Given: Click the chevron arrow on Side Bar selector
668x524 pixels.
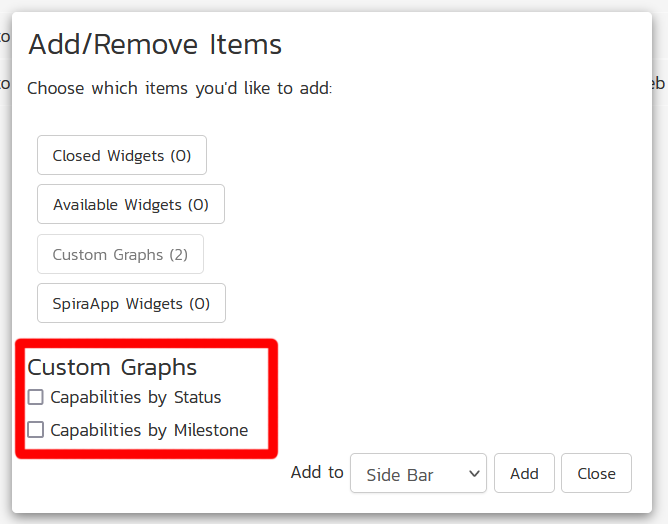Looking at the screenshot, I should tap(473, 474).
